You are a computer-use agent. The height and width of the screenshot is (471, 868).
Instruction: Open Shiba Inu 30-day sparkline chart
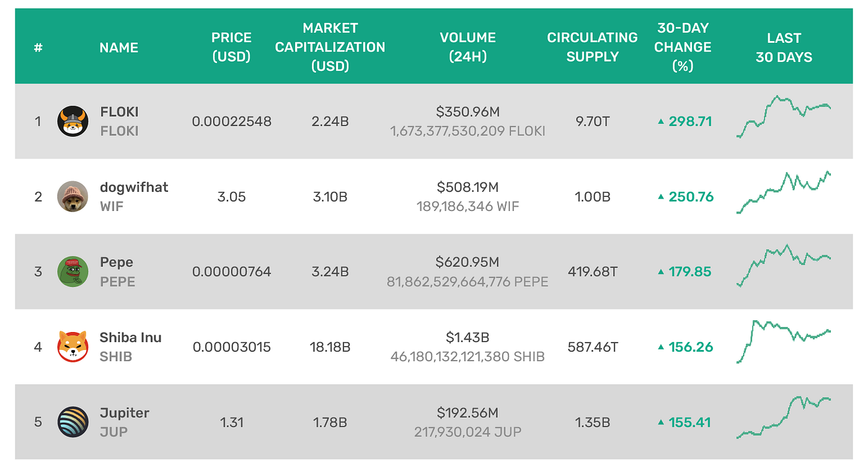click(x=784, y=341)
